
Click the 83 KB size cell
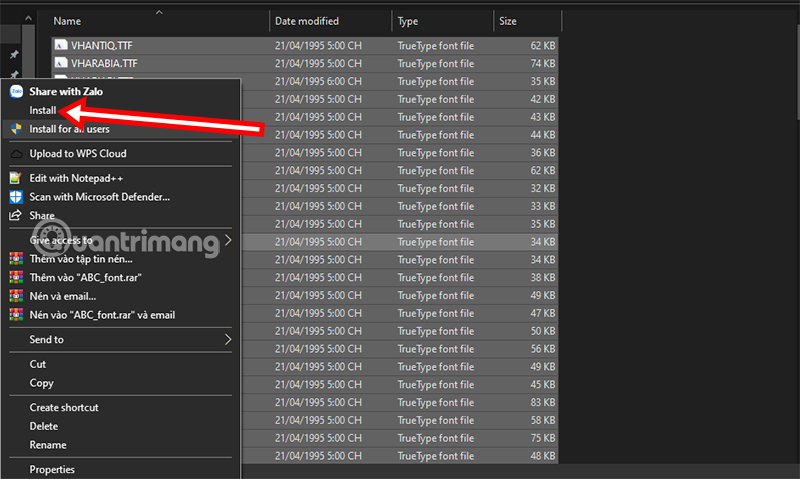coord(543,402)
